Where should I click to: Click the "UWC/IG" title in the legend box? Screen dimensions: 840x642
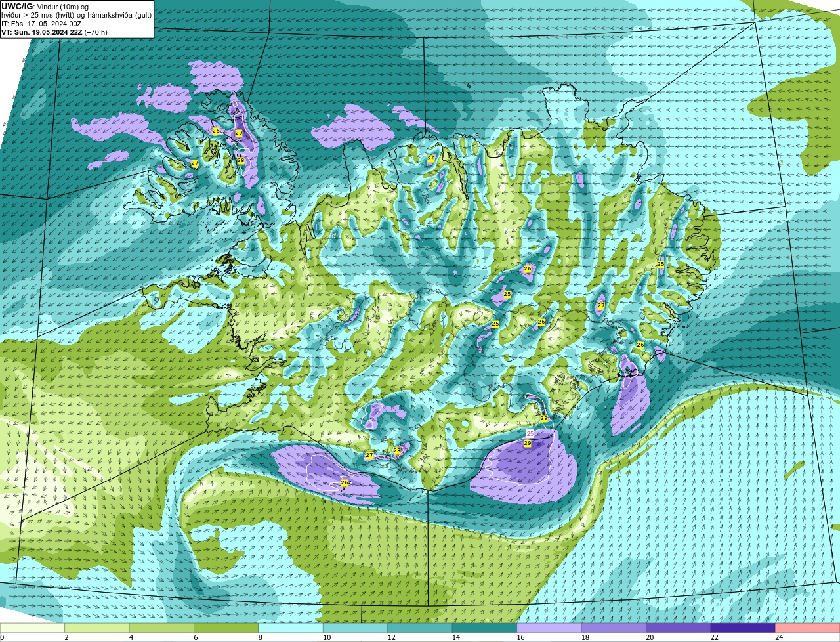click(16, 7)
